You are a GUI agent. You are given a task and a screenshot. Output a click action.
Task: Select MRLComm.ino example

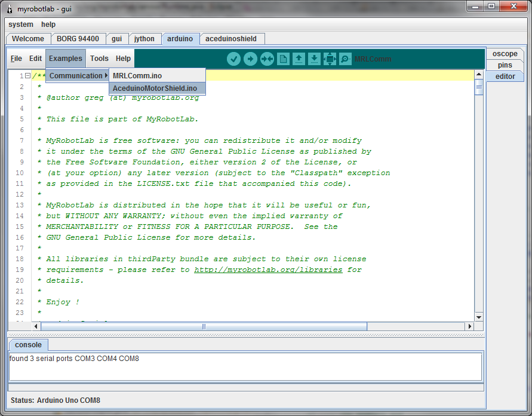pyautogui.click(x=158, y=76)
